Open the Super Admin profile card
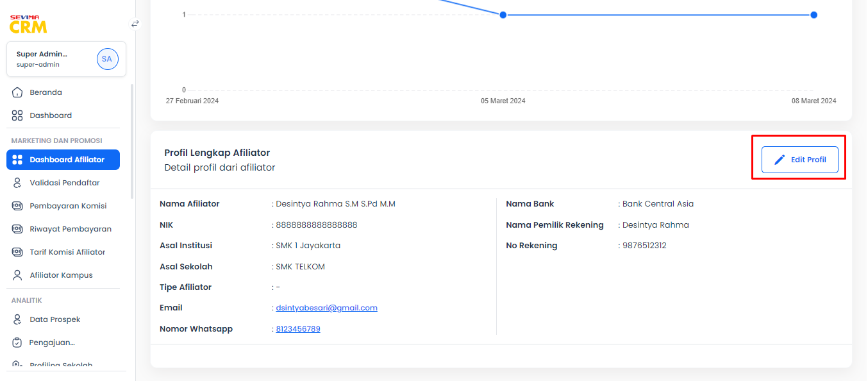 66,59
